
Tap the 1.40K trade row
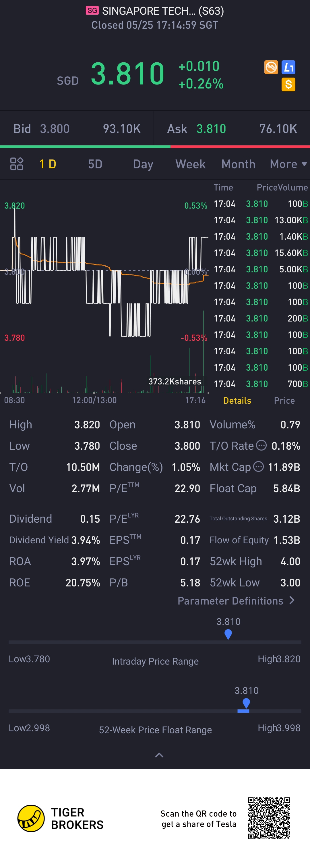click(261, 236)
